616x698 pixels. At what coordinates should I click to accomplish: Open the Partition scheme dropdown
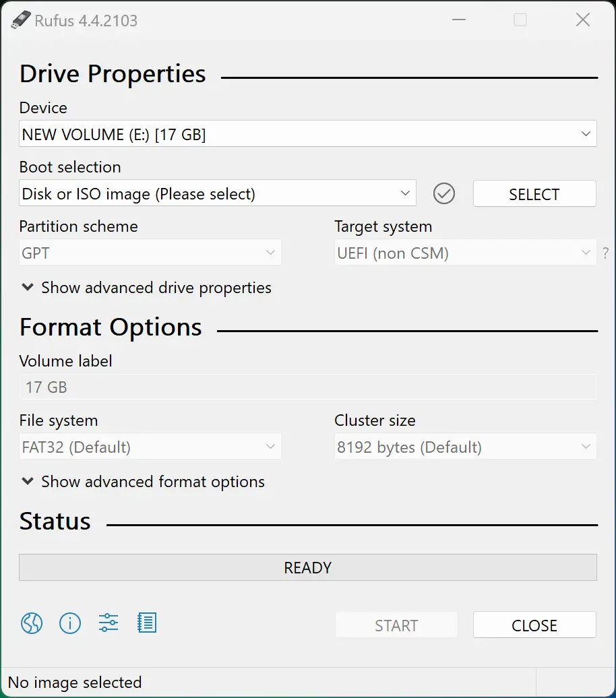click(x=150, y=253)
